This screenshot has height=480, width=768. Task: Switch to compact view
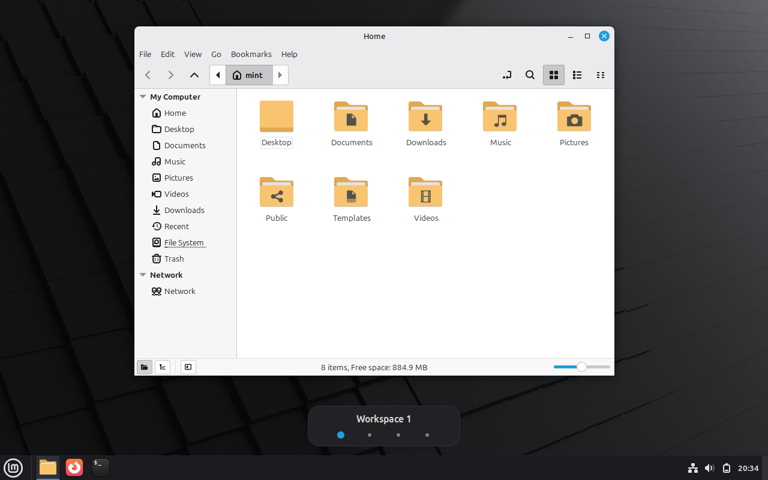tap(600, 75)
